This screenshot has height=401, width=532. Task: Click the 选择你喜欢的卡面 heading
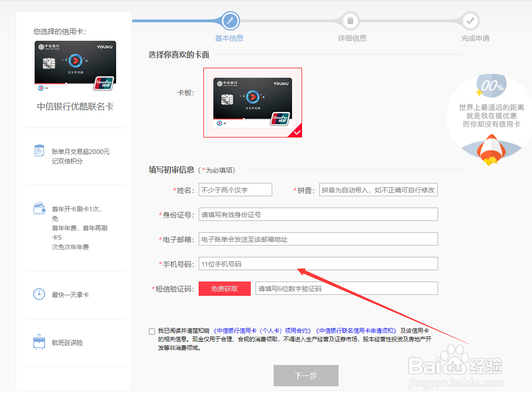[x=179, y=55]
